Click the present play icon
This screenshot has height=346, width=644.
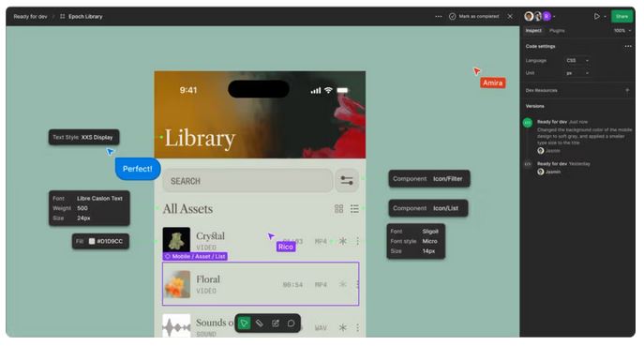(x=596, y=17)
